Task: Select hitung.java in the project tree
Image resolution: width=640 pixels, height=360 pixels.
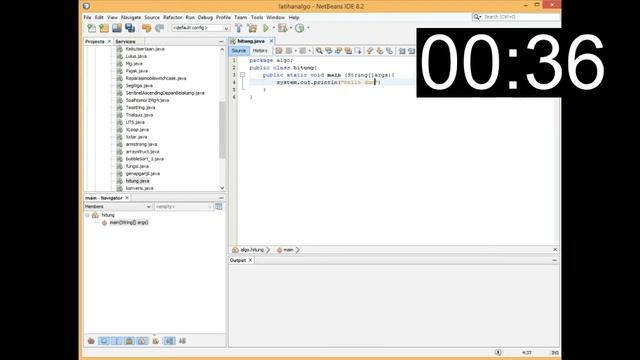Action: point(138,181)
